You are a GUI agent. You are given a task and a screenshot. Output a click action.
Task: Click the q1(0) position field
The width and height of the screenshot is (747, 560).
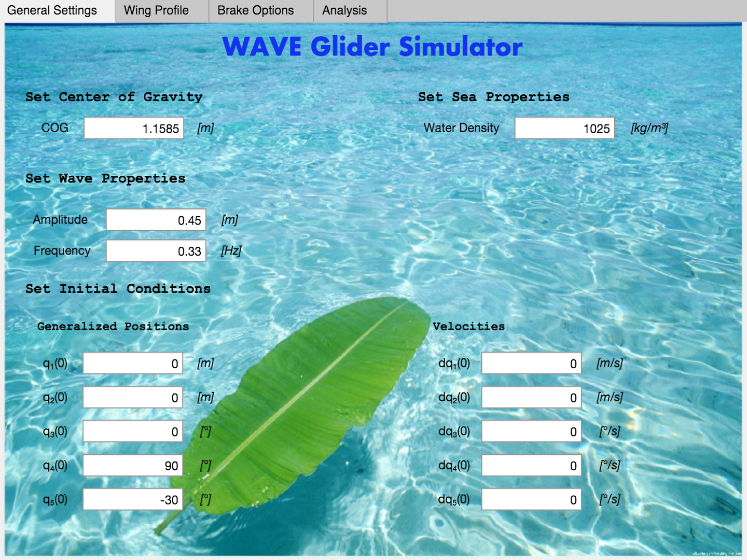tap(133, 363)
